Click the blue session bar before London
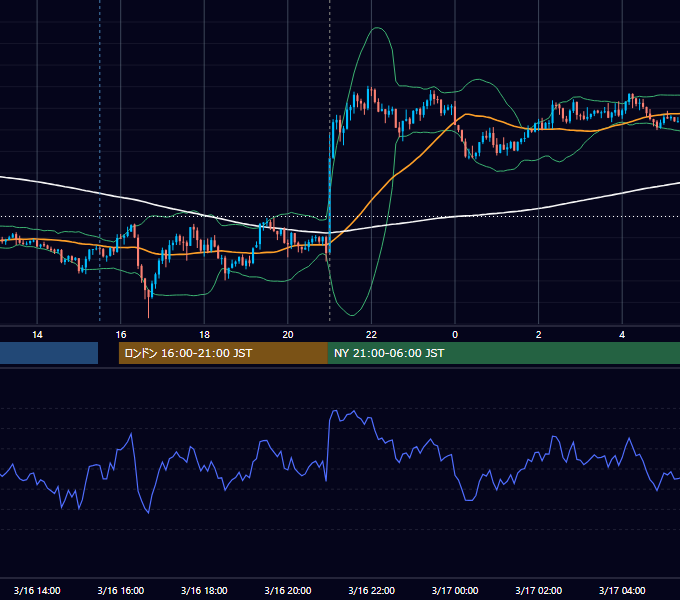 [x=49, y=353]
